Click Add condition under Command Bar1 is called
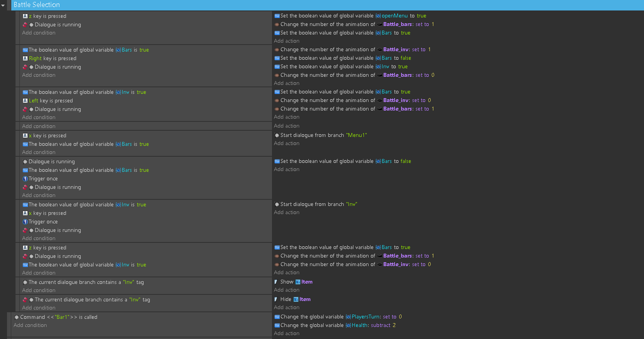644x339 pixels. [30, 325]
